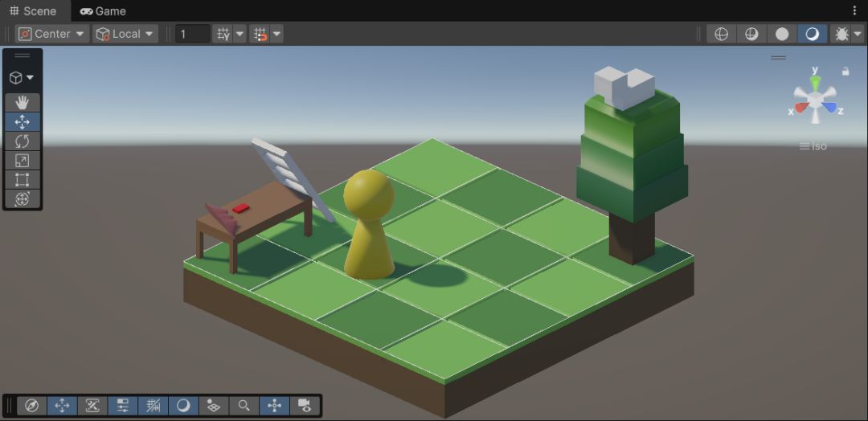Screen dimensions: 868x421
Task: Click the bug debug draw mode icon
Action: [x=841, y=34]
